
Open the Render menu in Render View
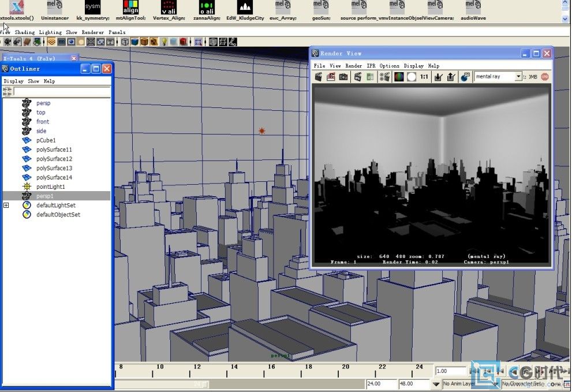point(353,66)
